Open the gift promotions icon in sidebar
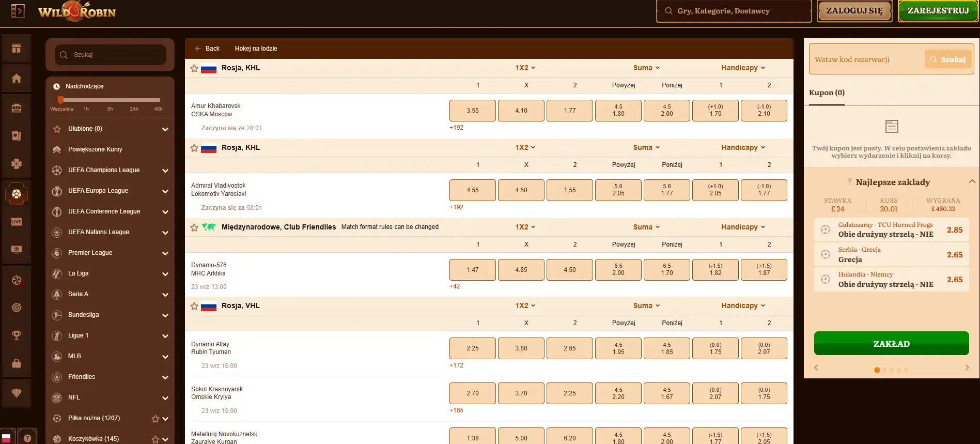980x444 pixels. (17, 48)
